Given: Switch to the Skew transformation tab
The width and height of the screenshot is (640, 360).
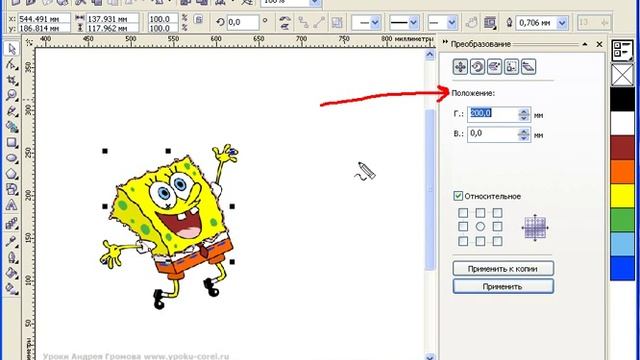Looking at the screenshot, I should (529, 67).
